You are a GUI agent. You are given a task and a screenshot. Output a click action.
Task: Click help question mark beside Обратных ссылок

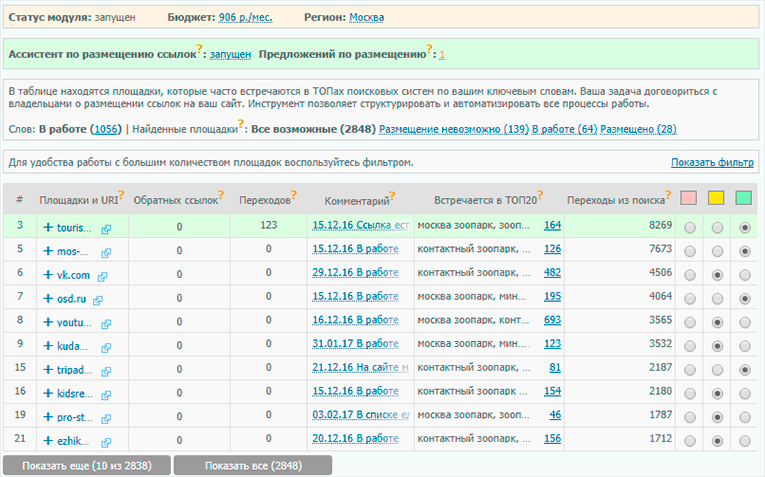[x=221, y=194]
